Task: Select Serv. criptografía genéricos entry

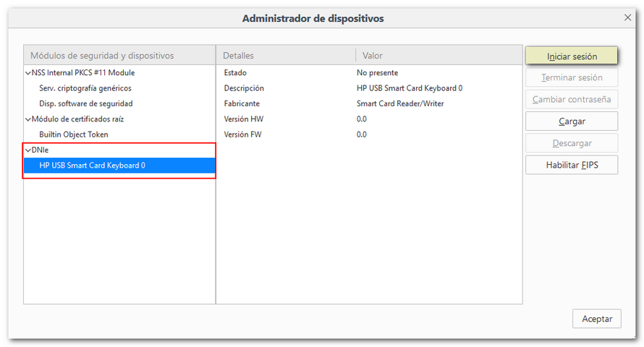Action: point(85,88)
